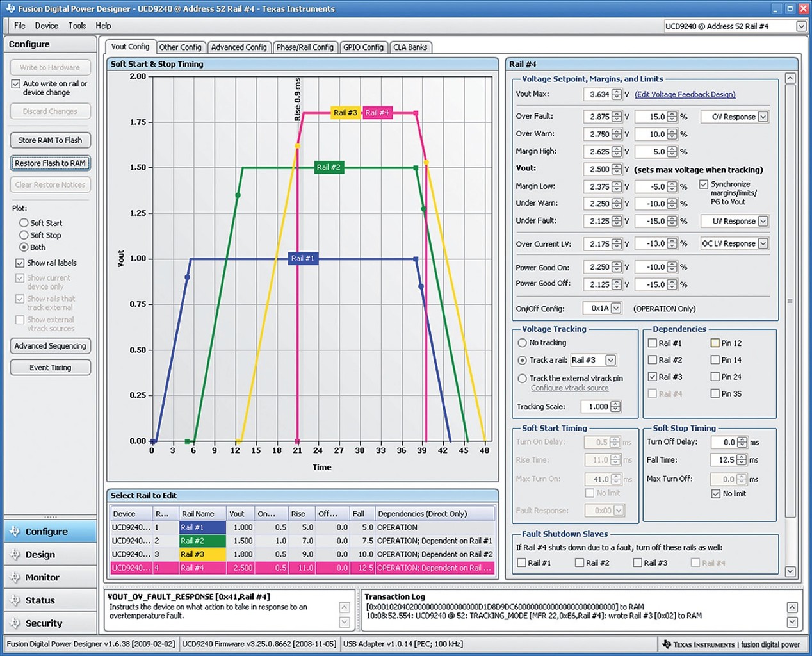The height and width of the screenshot is (656, 812).
Task: Open the Help menu
Action: (x=103, y=26)
